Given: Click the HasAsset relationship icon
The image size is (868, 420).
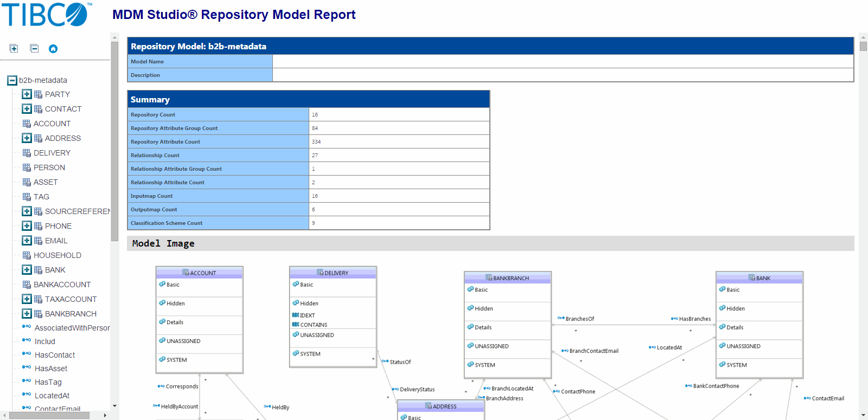Looking at the screenshot, I should pos(27,367).
